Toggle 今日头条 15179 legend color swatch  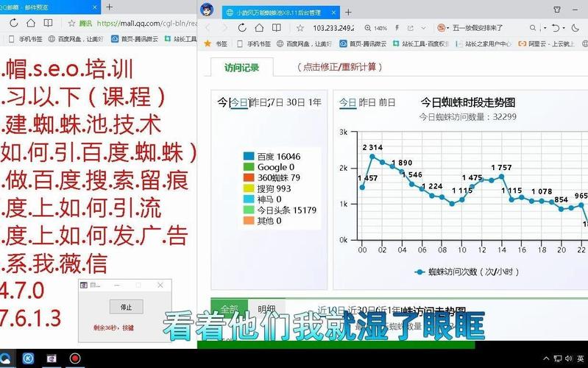pyautogui.click(x=249, y=210)
